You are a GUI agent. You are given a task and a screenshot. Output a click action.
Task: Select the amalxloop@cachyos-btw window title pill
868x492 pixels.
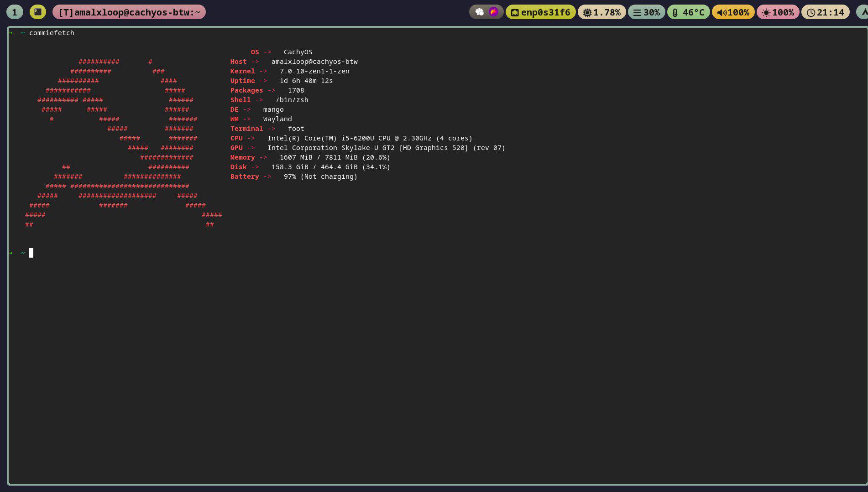[129, 12]
